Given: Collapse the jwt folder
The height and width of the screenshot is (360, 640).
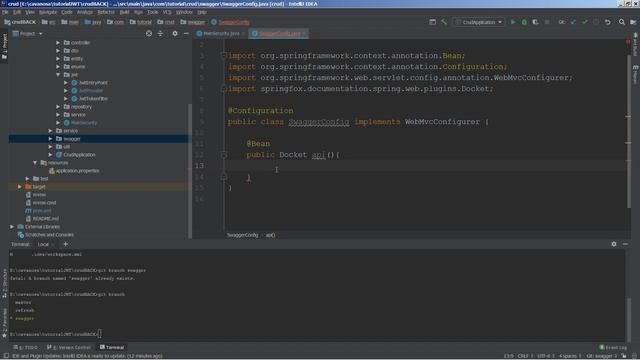Looking at the screenshot, I should coord(58,75).
